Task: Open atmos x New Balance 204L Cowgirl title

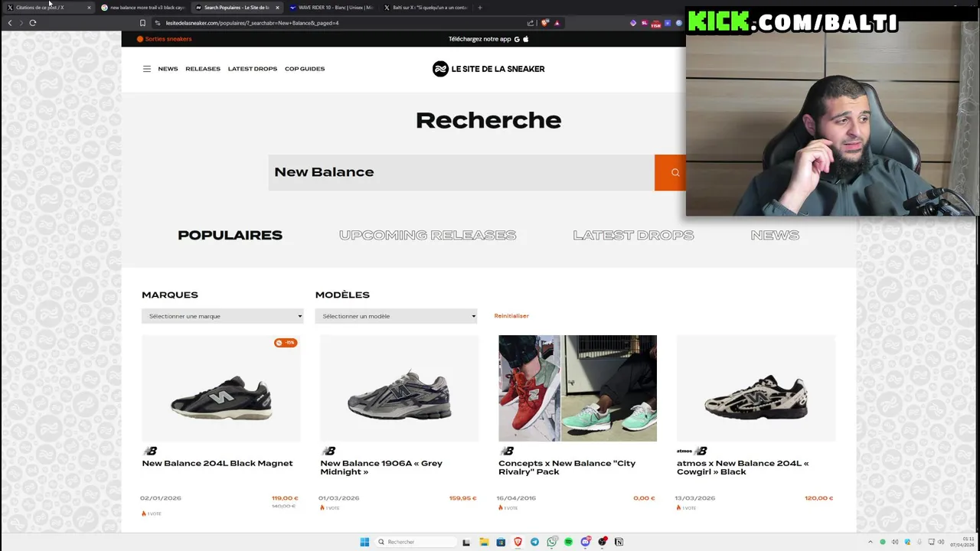Action: coord(743,468)
